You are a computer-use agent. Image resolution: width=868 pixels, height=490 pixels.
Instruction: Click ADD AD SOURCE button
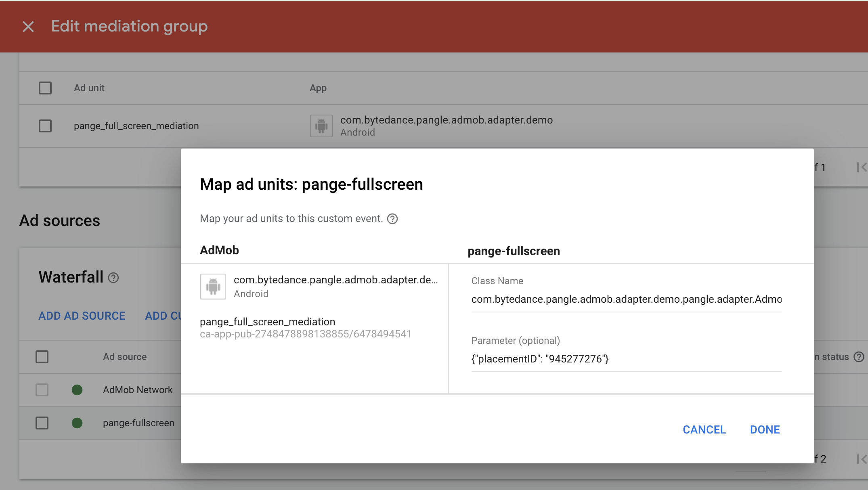click(82, 316)
